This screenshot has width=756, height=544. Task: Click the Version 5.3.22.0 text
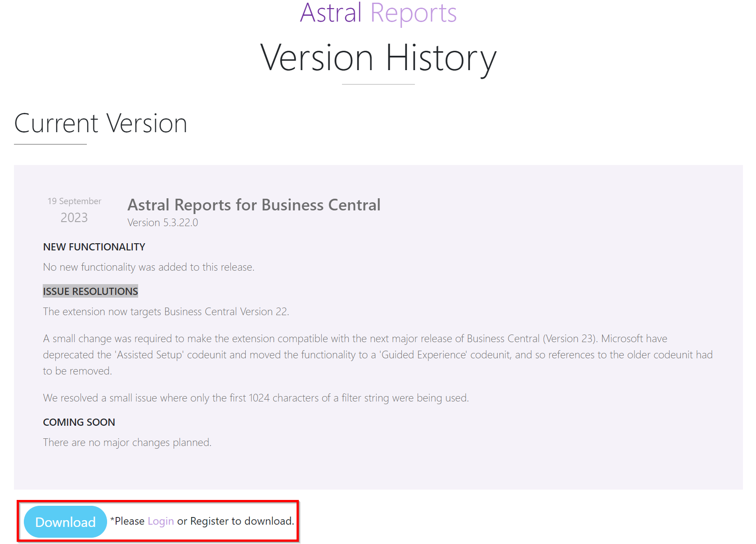pyautogui.click(x=162, y=223)
